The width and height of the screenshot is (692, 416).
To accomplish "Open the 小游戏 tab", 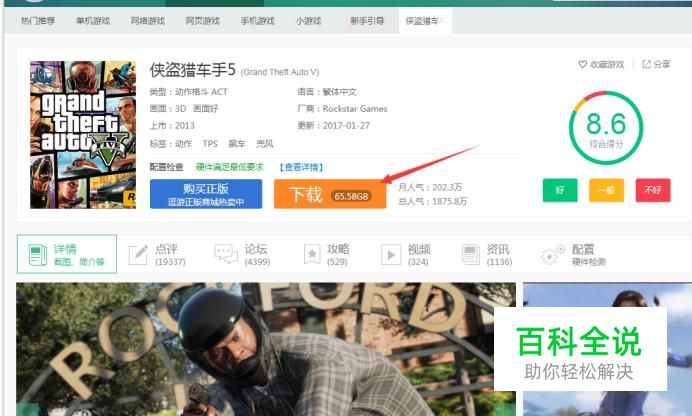I will [x=308, y=21].
